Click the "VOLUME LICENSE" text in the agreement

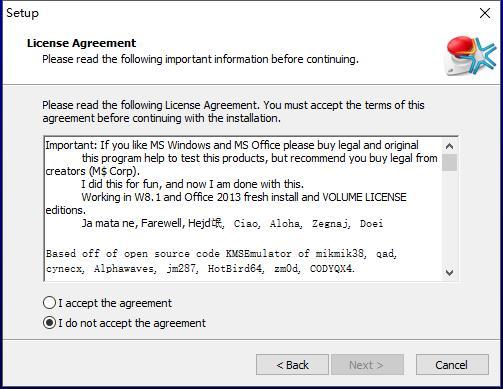coord(364,197)
